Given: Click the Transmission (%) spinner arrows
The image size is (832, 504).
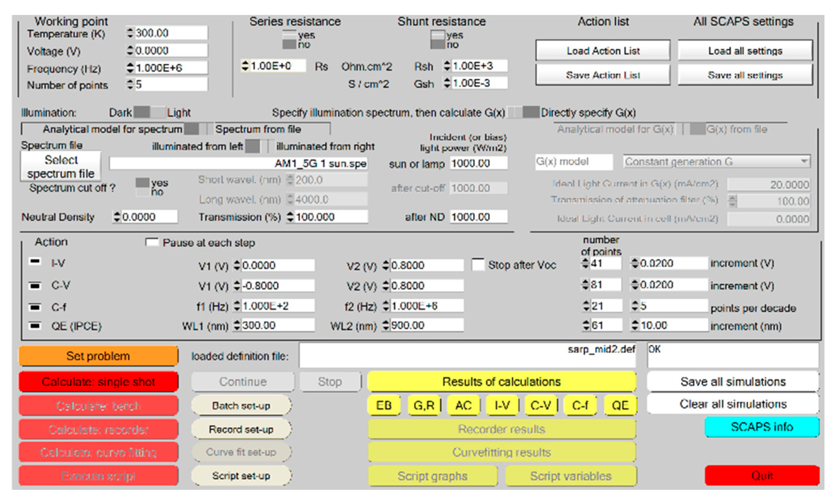Looking at the screenshot, I should [x=290, y=217].
